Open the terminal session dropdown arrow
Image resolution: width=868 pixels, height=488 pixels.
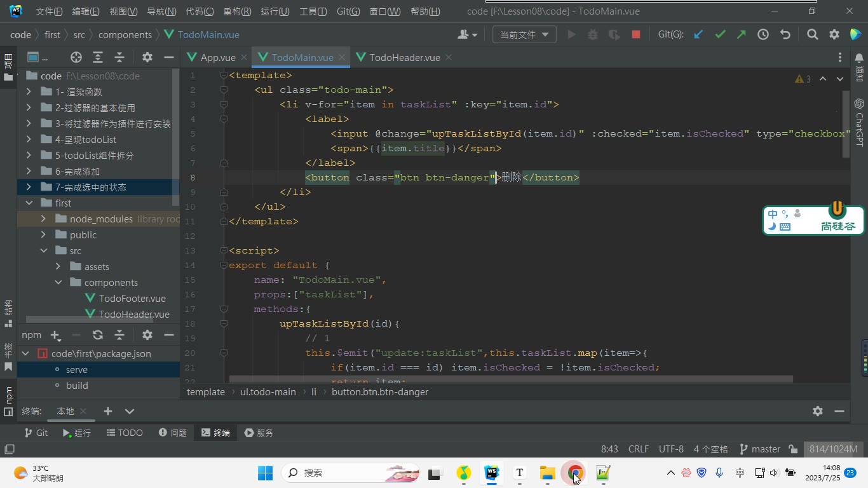tap(130, 411)
